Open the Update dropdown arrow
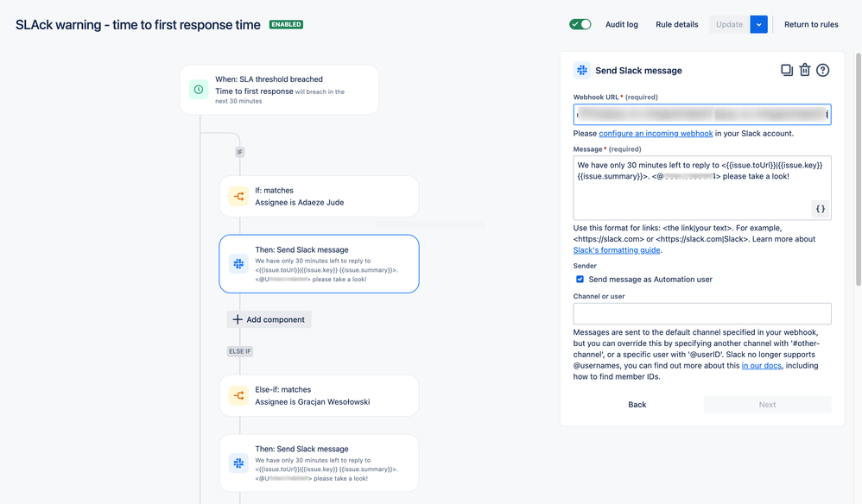Viewport: 862px width, 504px height. coord(758,24)
